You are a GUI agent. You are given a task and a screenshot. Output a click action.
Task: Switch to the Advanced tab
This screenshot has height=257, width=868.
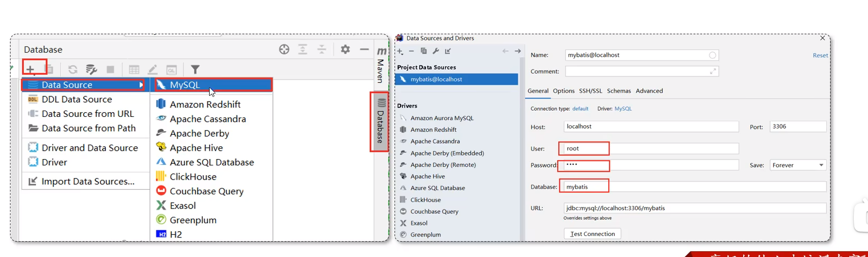tap(649, 91)
